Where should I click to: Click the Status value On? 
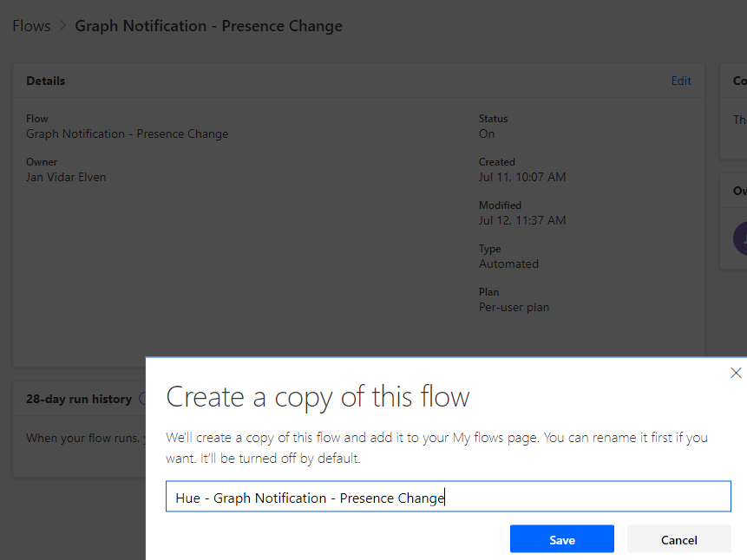[x=487, y=133]
